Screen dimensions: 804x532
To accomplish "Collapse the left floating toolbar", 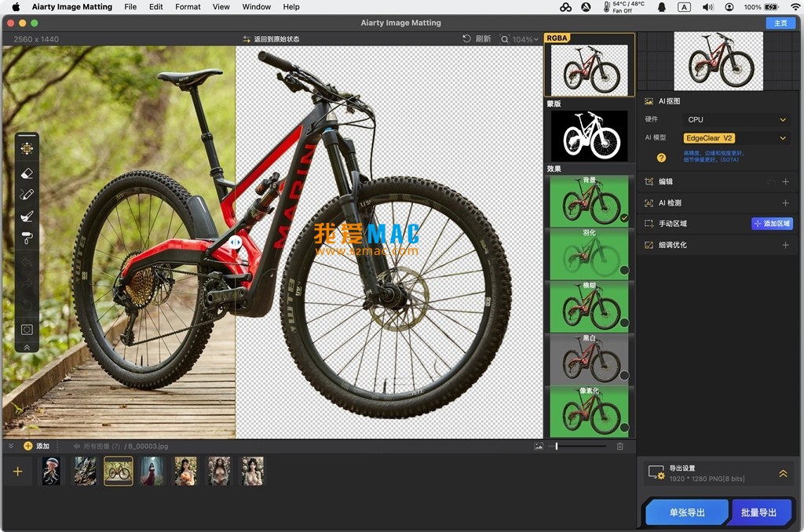I will tap(27, 348).
